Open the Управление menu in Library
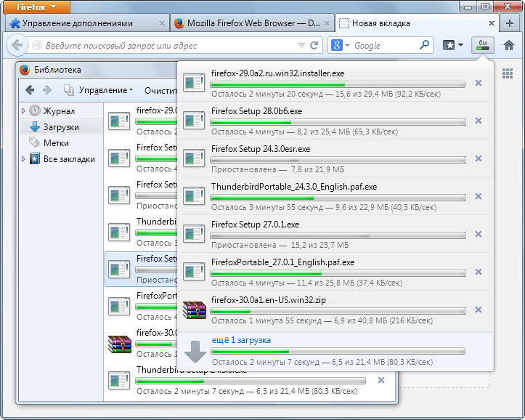Screen dimensions: 525x420 click(x=99, y=90)
